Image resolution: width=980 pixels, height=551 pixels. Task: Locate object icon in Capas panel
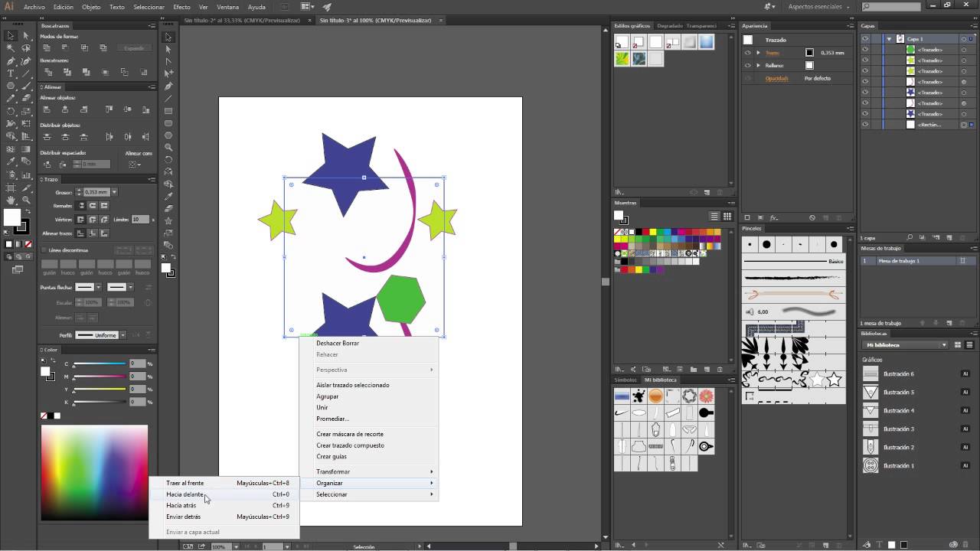(909, 238)
